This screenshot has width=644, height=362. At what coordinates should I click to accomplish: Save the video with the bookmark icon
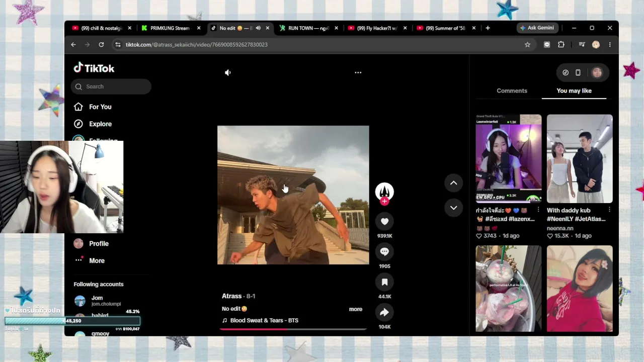pyautogui.click(x=384, y=282)
